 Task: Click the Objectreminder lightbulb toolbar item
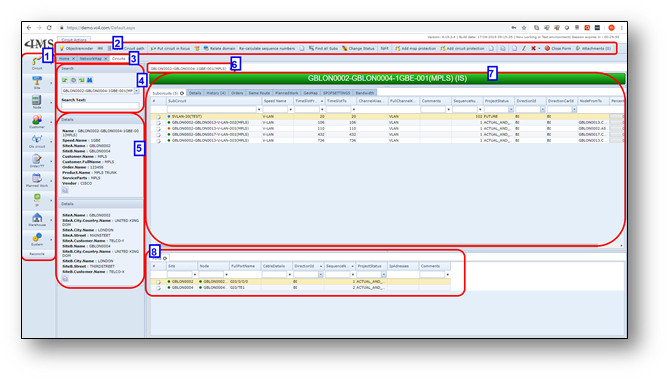[x=76, y=49]
